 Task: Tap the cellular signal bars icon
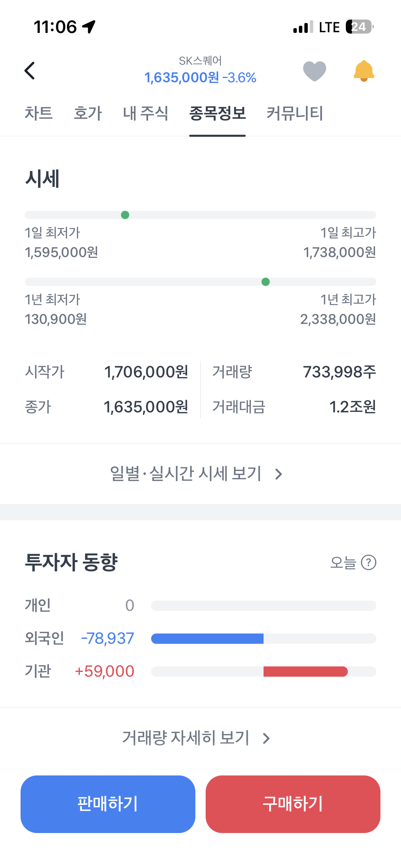click(303, 27)
